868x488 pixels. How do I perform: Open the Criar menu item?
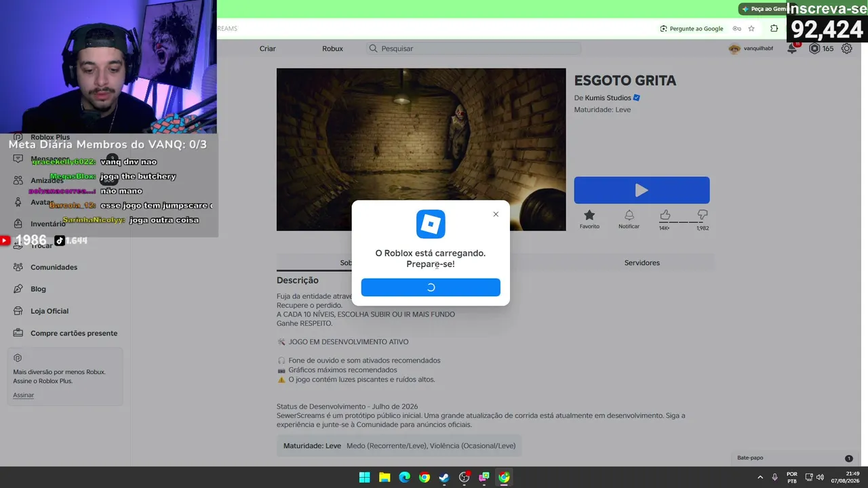tap(267, 49)
